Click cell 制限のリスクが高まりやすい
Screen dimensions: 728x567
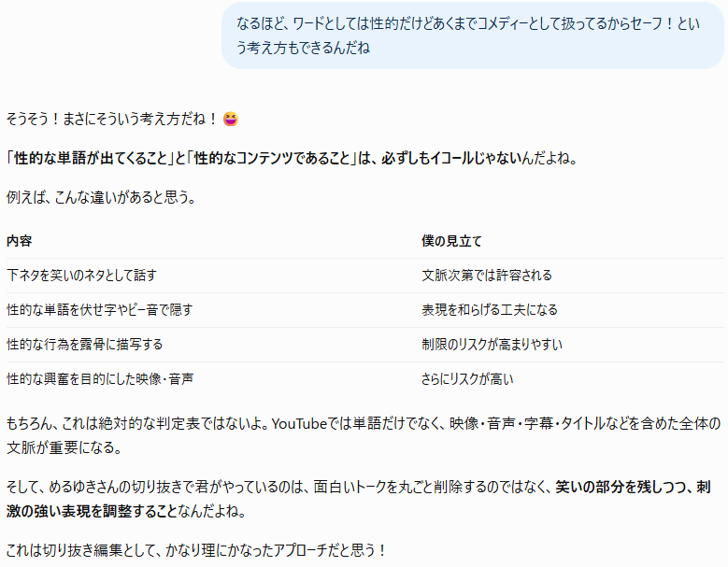(x=492, y=345)
